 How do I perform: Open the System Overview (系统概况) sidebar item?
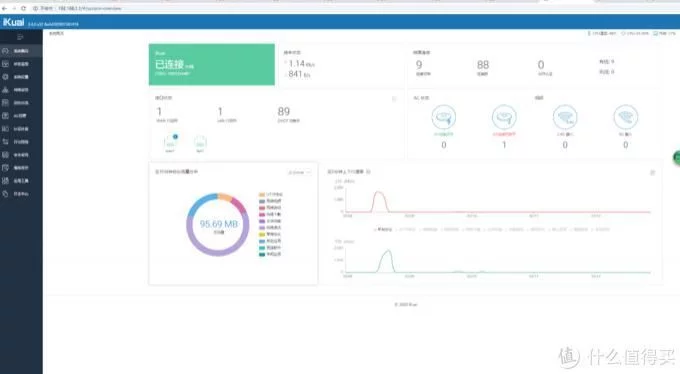[21, 51]
